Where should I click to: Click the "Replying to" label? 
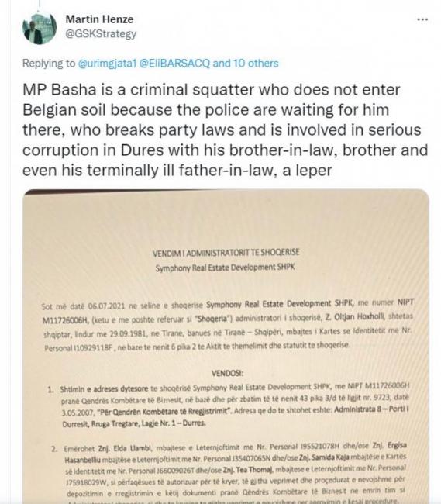49,64
